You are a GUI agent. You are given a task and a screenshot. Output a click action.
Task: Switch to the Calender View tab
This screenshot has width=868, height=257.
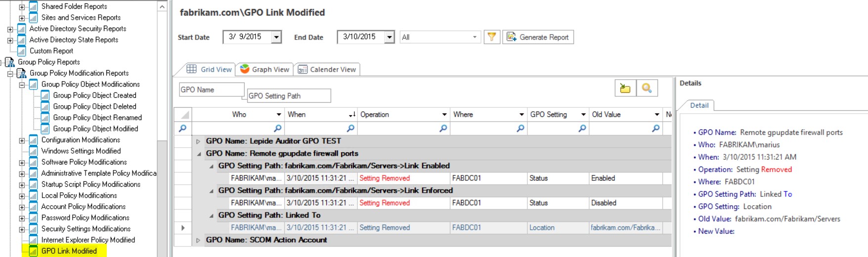coord(327,70)
